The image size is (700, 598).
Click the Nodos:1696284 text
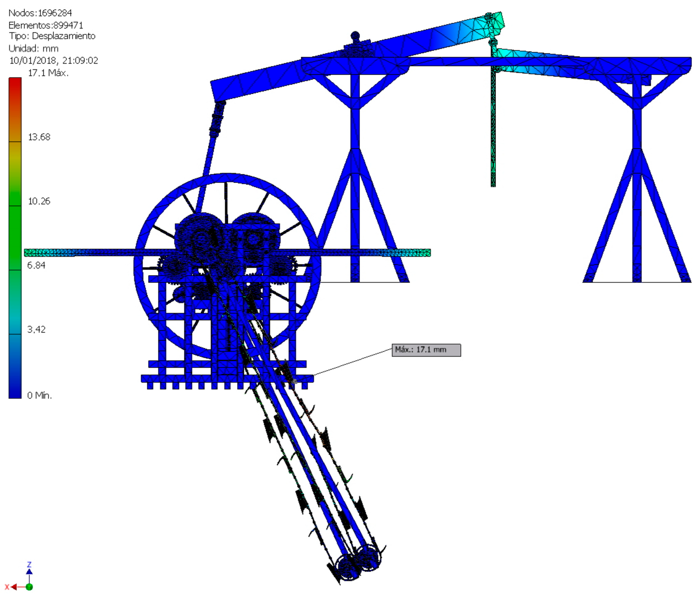click(40, 13)
